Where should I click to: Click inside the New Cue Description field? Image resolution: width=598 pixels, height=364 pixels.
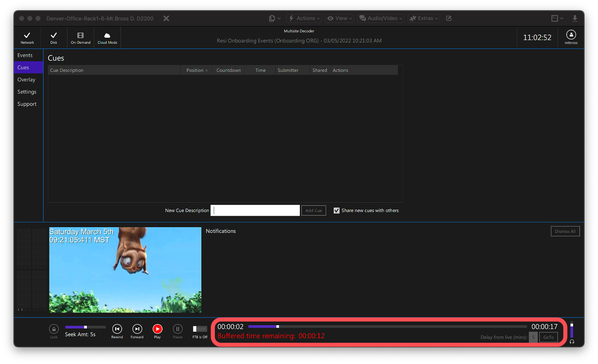pos(255,210)
